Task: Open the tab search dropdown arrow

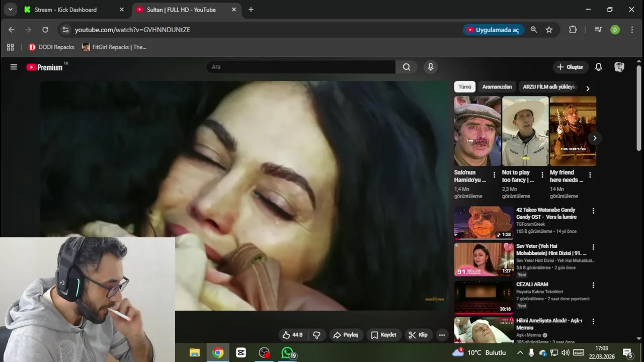Action: pyautogui.click(x=10, y=10)
